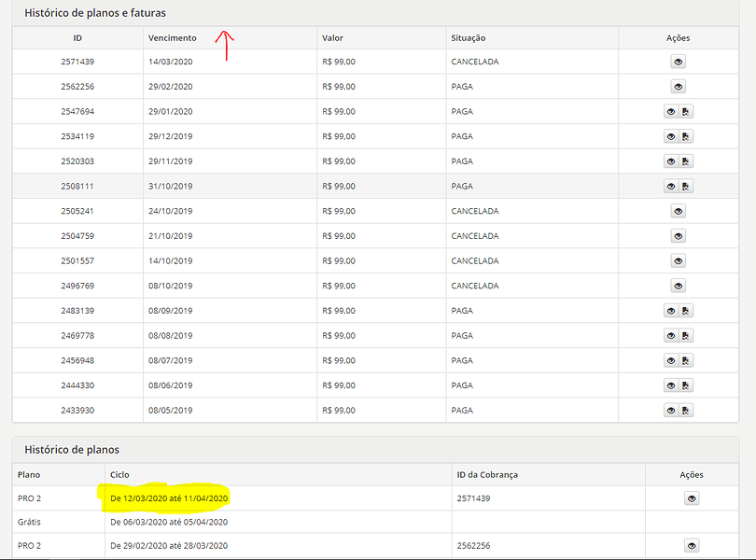Viewport: 756px width, 560px height.
Task: Select ID cell 2571439 in the invoices table
Action: (x=77, y=62)
